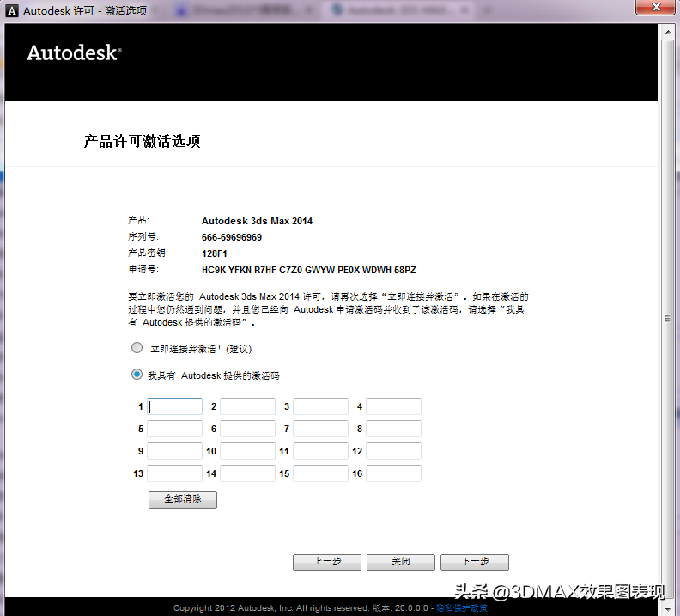
Task: Click activation code field 15
Action: (320, 473)
